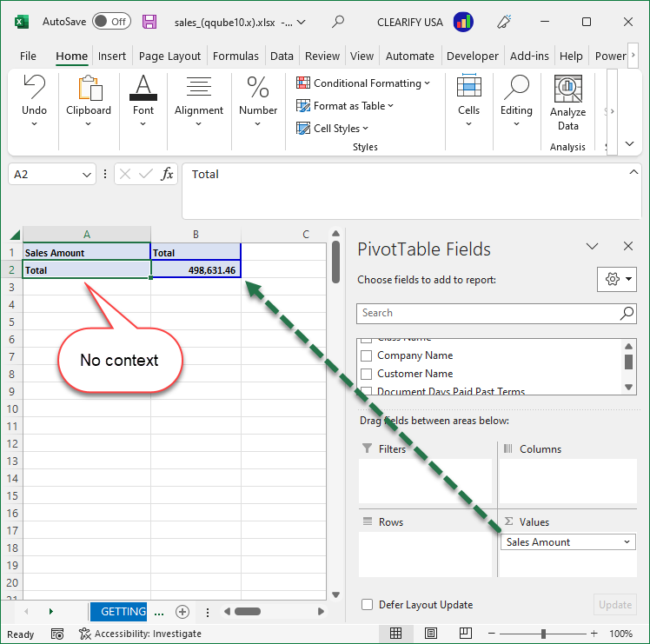650x644 pixels.
Task: Close the PivotTable Fields pane
Action: pos(628,246)
